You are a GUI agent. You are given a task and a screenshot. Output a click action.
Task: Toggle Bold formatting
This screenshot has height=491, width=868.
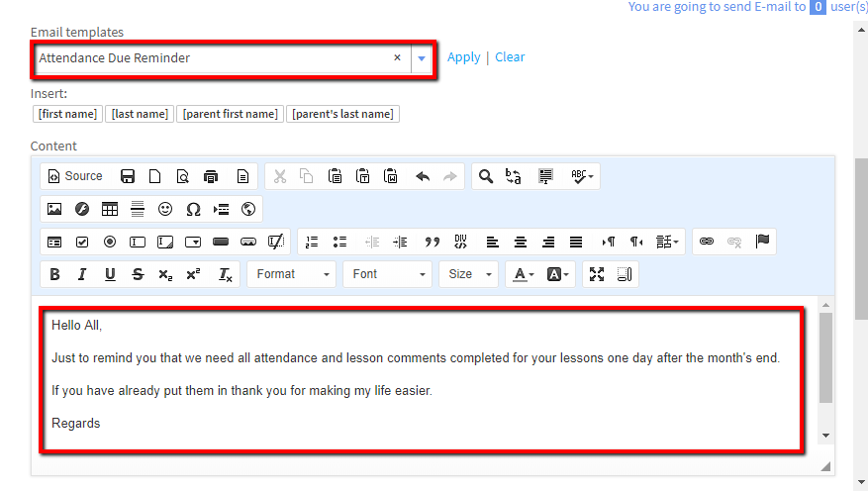(x=54, y=274)
